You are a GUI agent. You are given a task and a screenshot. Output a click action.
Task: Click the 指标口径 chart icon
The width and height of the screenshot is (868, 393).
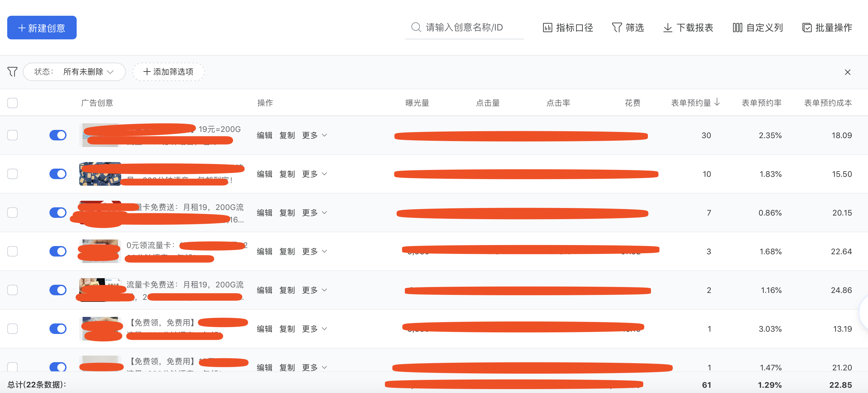click(547, 28)
